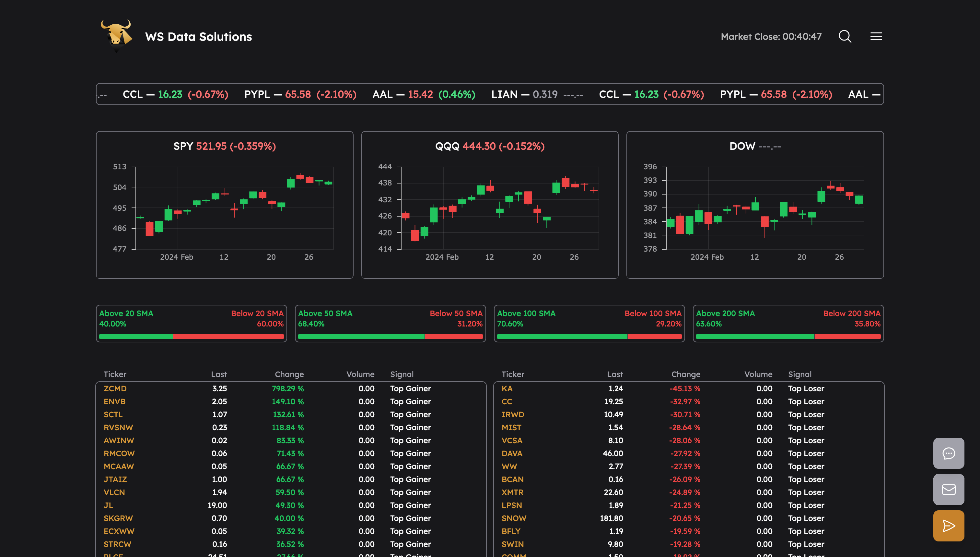The width and height of the screenshot is (980, 557).
Task: Open AWINW ticker row
Action: (291, 441)
